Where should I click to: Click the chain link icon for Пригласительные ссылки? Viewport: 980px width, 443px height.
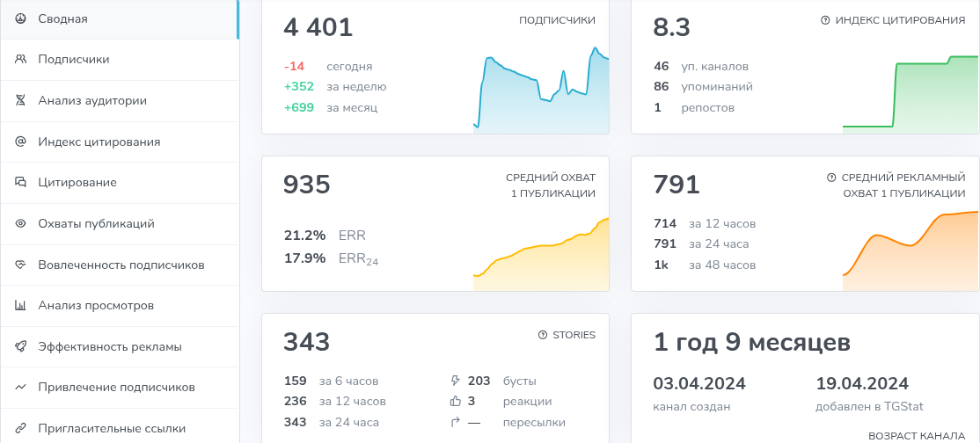(x=20, y=429)
